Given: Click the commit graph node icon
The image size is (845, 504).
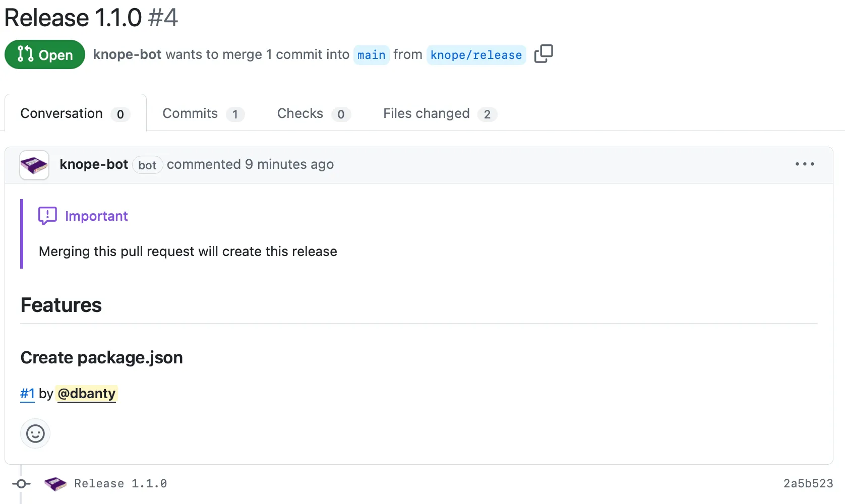Looking at the screenshot, I should click(21, 483).
